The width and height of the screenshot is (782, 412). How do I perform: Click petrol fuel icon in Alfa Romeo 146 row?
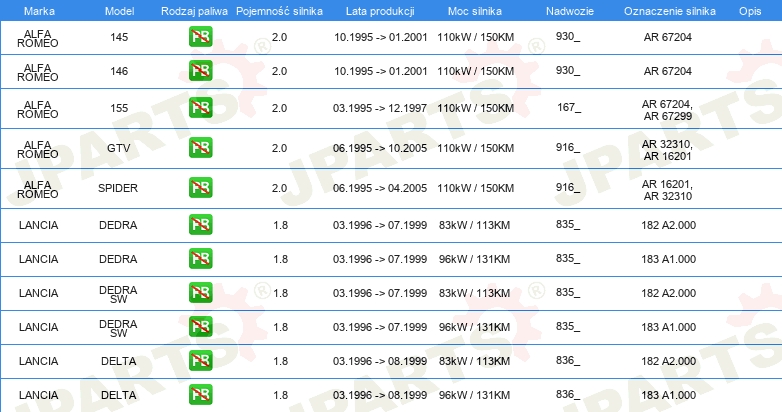[200, 71]
